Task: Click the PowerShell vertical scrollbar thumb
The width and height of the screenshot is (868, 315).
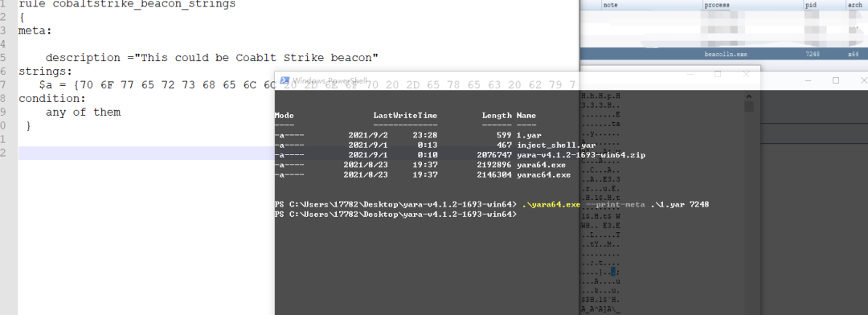Action: [749, 106]
